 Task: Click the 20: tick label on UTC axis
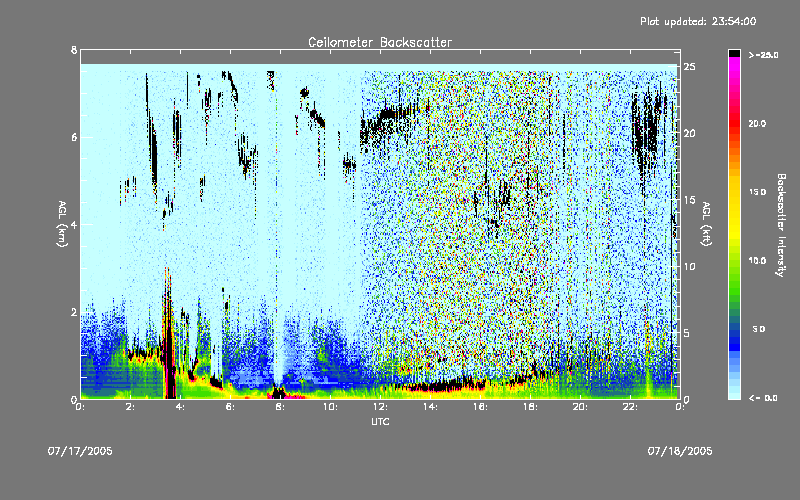click(580, 407)
